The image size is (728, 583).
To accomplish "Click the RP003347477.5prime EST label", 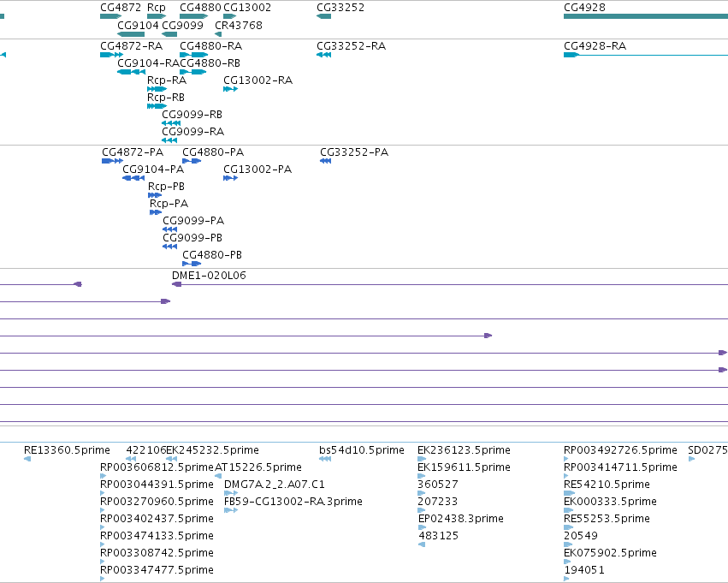I will 157,570.
